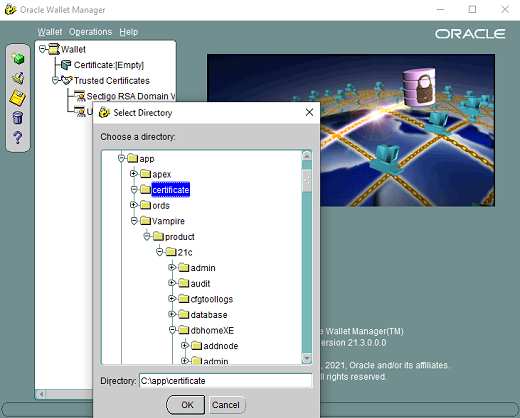
Task: Click the Certificate:[Empty] node icon
Action: [x=66, y=65]
